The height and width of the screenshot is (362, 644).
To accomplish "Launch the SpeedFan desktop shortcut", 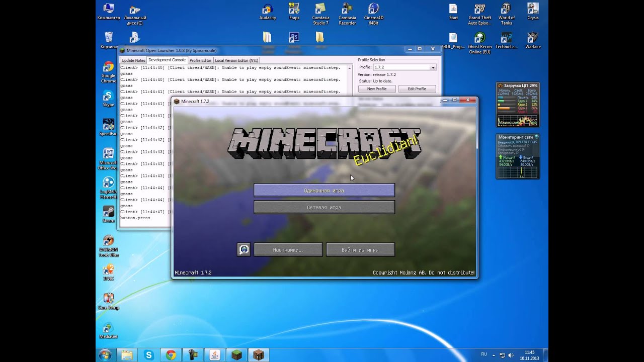I will click(108, 128).
